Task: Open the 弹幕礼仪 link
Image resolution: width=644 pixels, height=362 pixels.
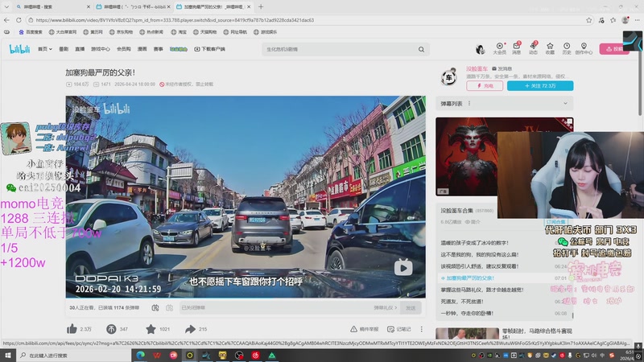Action: coord(386,308)
